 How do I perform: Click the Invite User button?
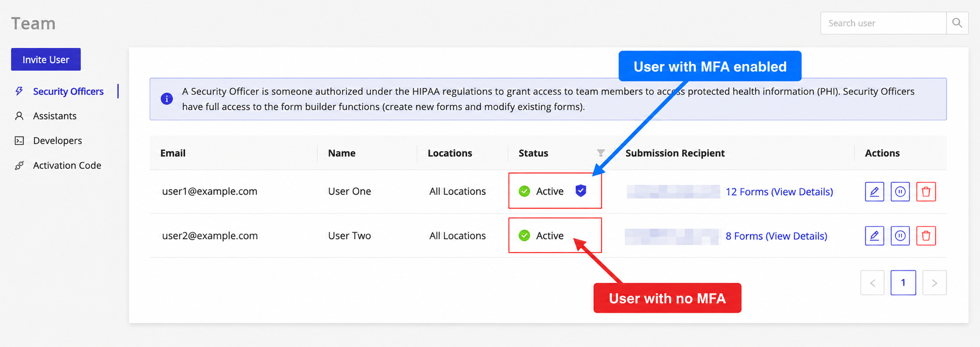[46, 59]
